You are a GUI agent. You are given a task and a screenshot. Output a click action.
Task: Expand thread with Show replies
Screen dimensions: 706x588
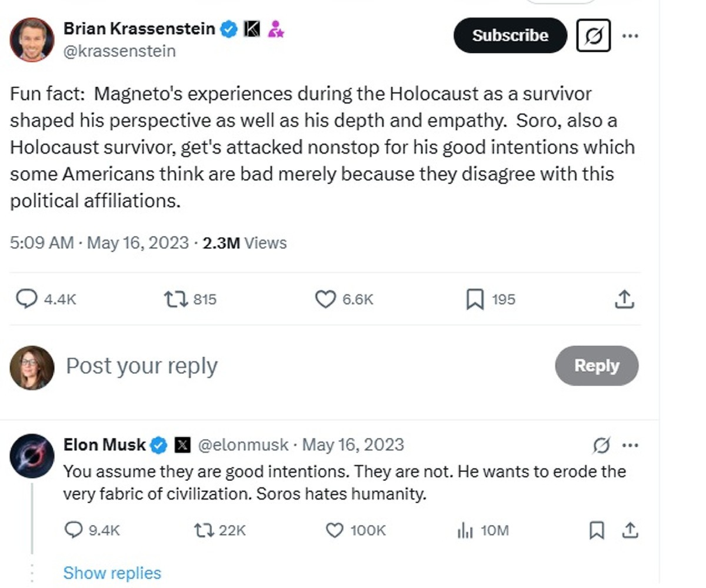coord(112,573)
